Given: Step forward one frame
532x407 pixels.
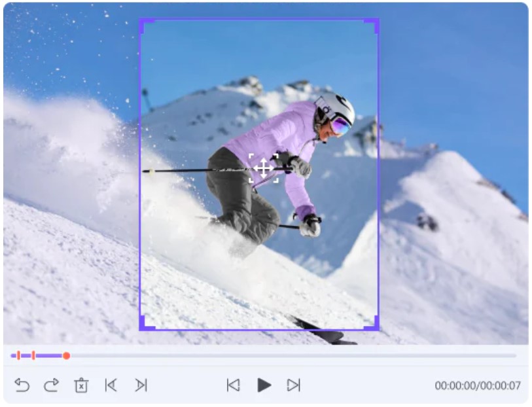Looking at the screenshot, I should [293, 385].
